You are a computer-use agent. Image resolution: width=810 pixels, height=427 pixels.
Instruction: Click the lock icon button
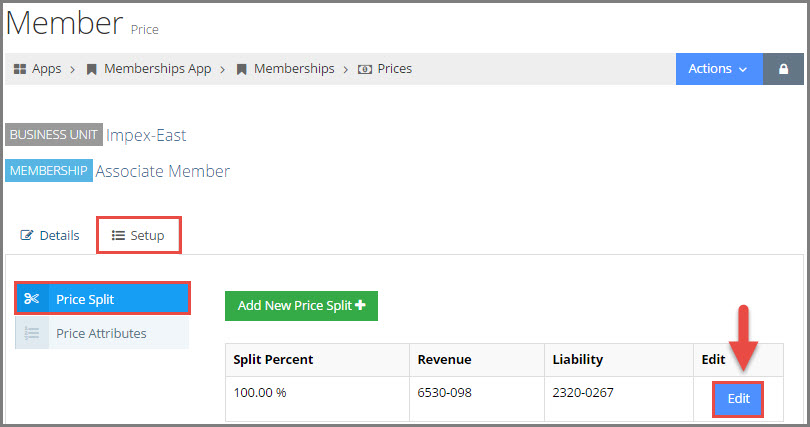pos(783,69)
